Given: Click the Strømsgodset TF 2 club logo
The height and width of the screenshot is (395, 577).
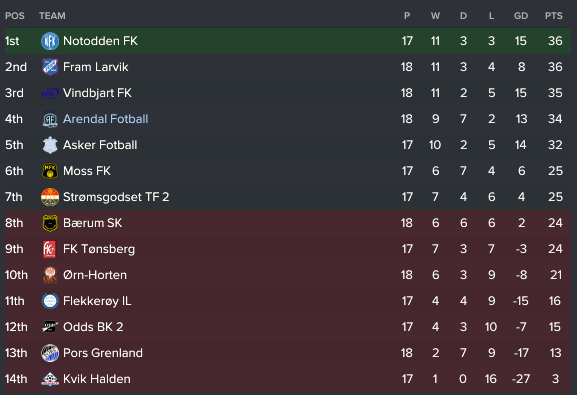Looking at the screenshot, I should pyautogui.click(x=50, y=197).
